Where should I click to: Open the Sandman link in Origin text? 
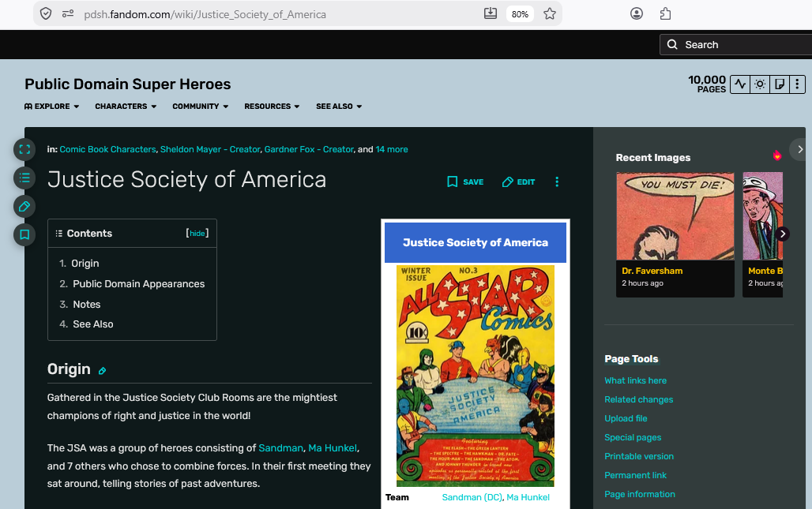(x=280, y=448)
